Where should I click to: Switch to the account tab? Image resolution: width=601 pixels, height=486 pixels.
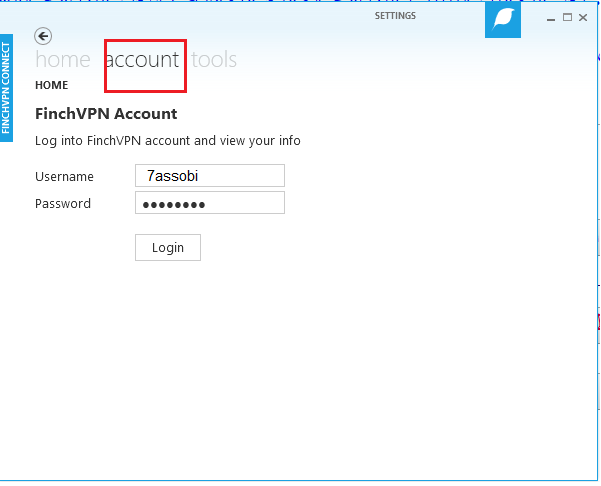[142, 60]
